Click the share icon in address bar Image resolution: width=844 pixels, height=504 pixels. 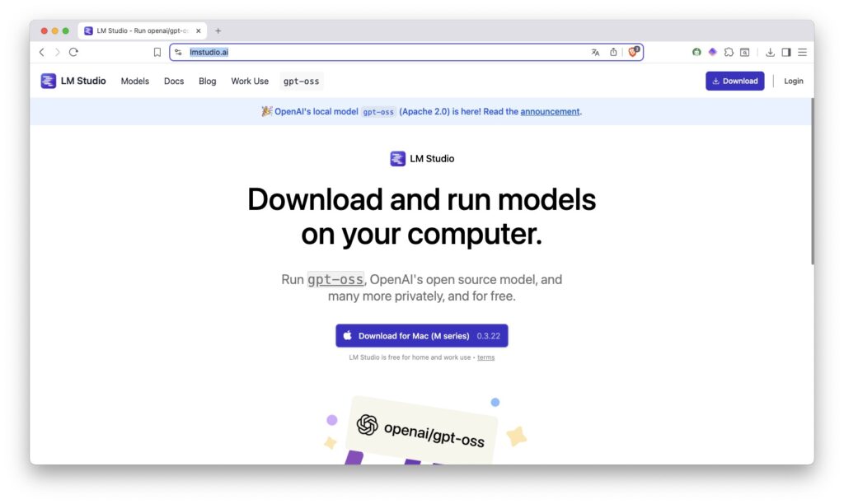click(x=613, y=52)
